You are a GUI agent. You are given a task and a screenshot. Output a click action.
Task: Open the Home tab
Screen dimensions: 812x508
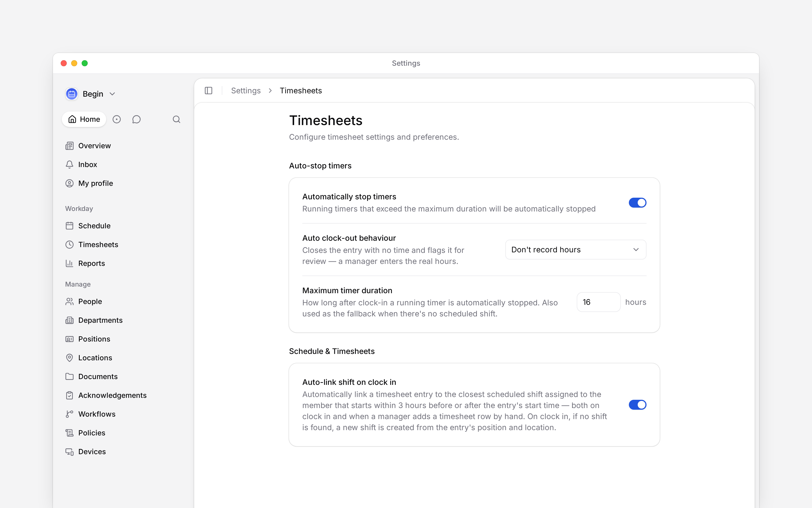(x=84, y=119)
